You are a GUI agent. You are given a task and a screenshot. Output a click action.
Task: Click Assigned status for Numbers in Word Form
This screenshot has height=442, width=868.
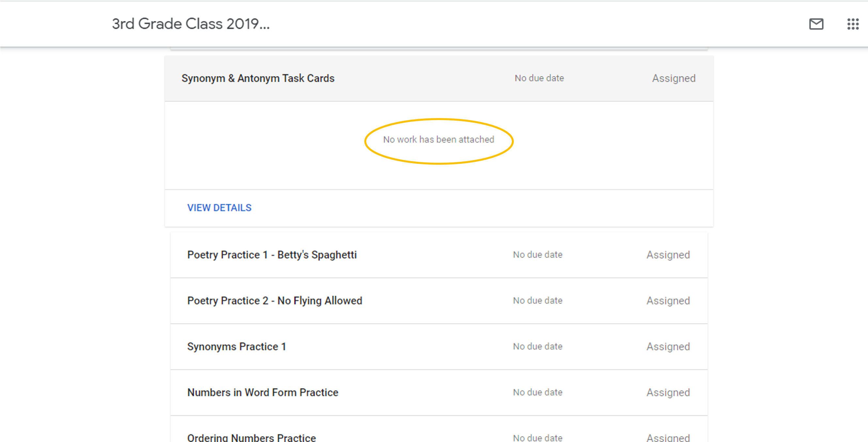pyautogui.click(x=668, y=392)
